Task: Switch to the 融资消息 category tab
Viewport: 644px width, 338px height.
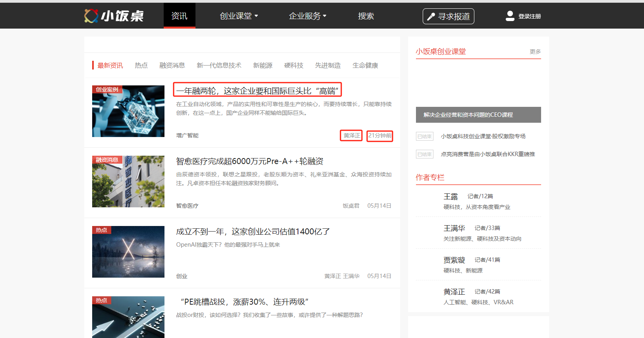Action: click(x=172, y=65)
